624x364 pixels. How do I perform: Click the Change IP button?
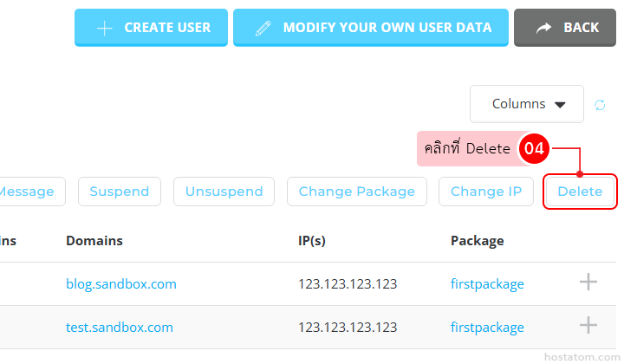(486, 192)
